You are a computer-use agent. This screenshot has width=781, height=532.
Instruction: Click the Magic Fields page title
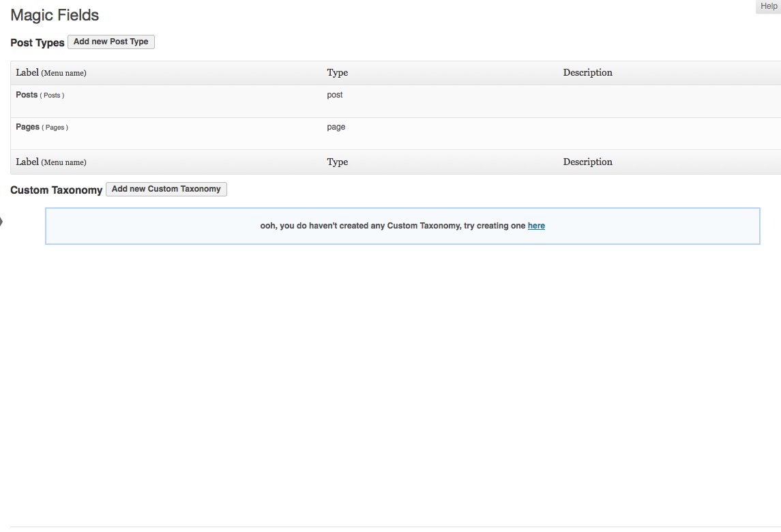pyautogui.click(x=55, y=15)
